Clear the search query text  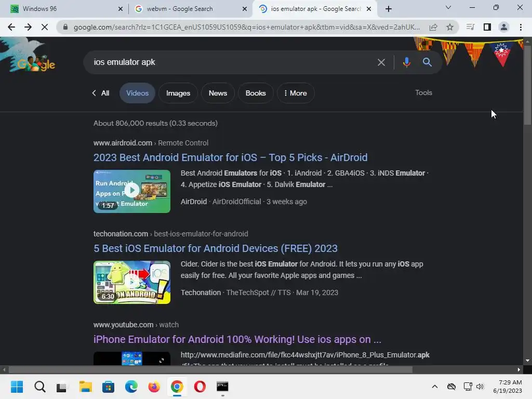click(381, 62)
